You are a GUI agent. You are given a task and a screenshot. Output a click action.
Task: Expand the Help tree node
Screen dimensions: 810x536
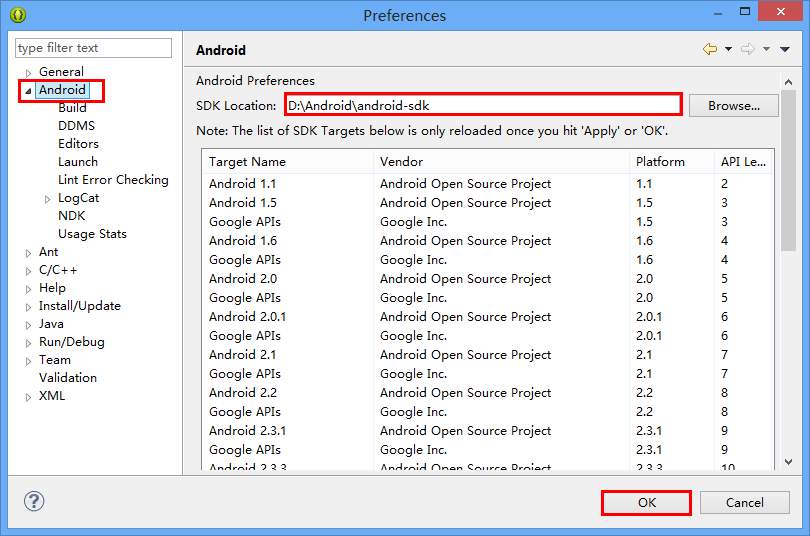[x=28, y=289]
